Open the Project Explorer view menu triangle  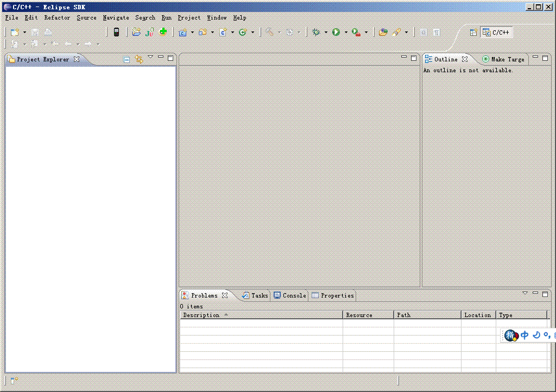[x=150, y=56]
